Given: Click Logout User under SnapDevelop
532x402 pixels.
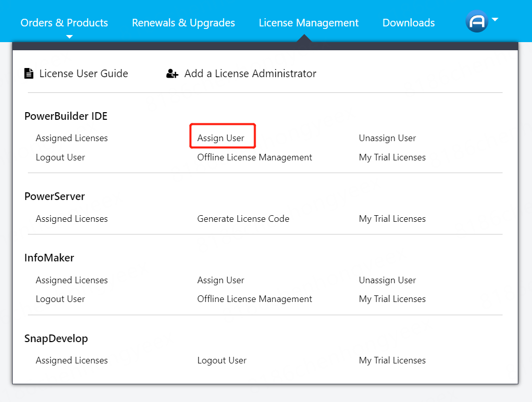Looking at the screenshot, I should click(x=222, y=360).
